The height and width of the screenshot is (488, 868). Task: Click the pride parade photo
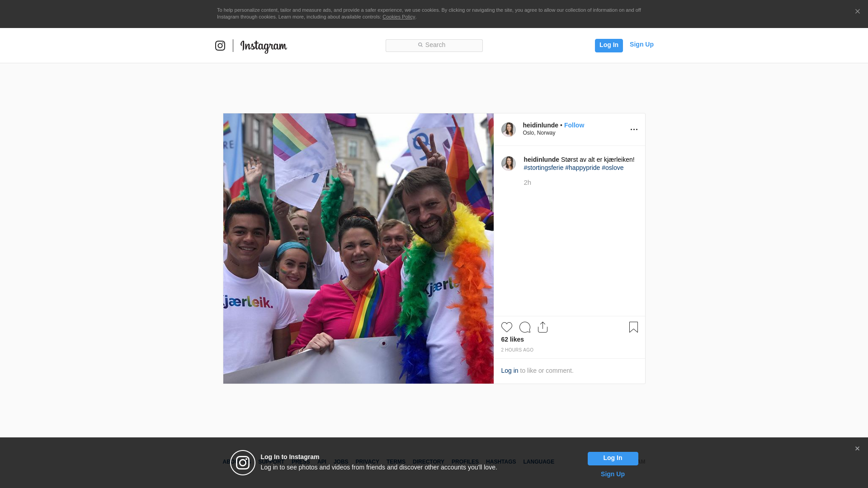(x=358, y=249)
